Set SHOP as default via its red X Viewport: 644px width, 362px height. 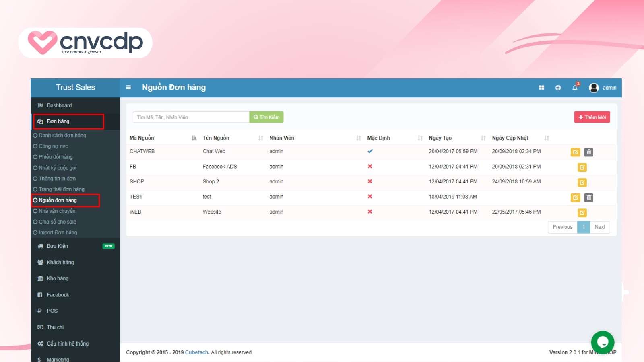[x=369, y=181]
